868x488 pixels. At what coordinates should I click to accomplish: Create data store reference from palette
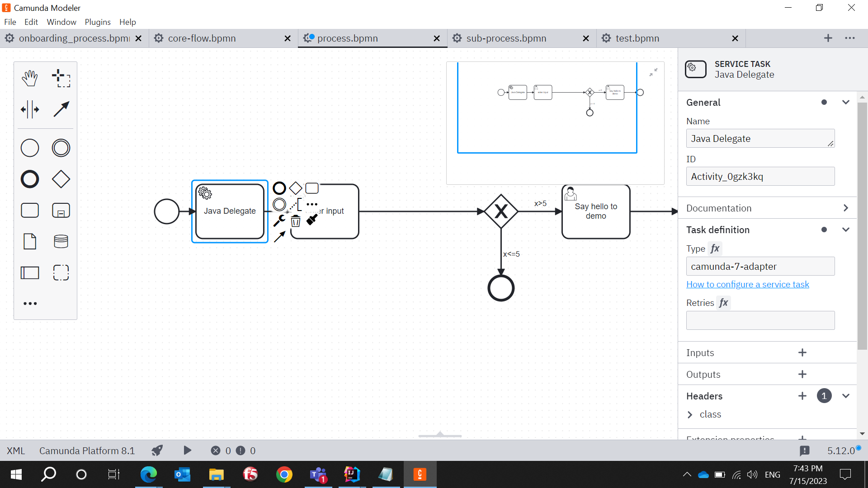(x=61, y=241)
